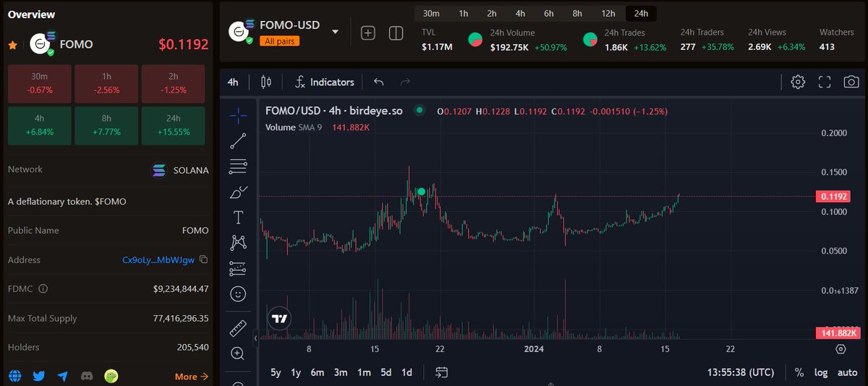The width and height of the screenshot is (868, 386).
Task: Add a new chart panel with plus icon
Action: [368, 33]
